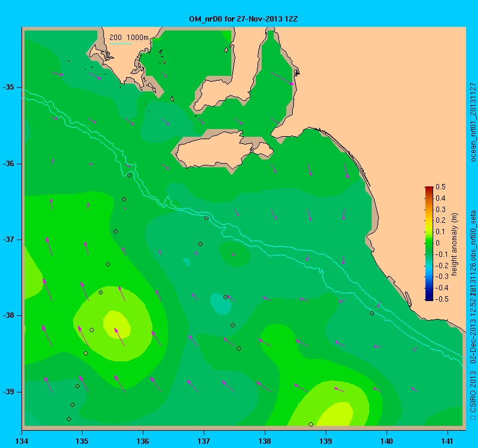Click the long magenta current arrow in Gulf St Vincent

[282, 78]
